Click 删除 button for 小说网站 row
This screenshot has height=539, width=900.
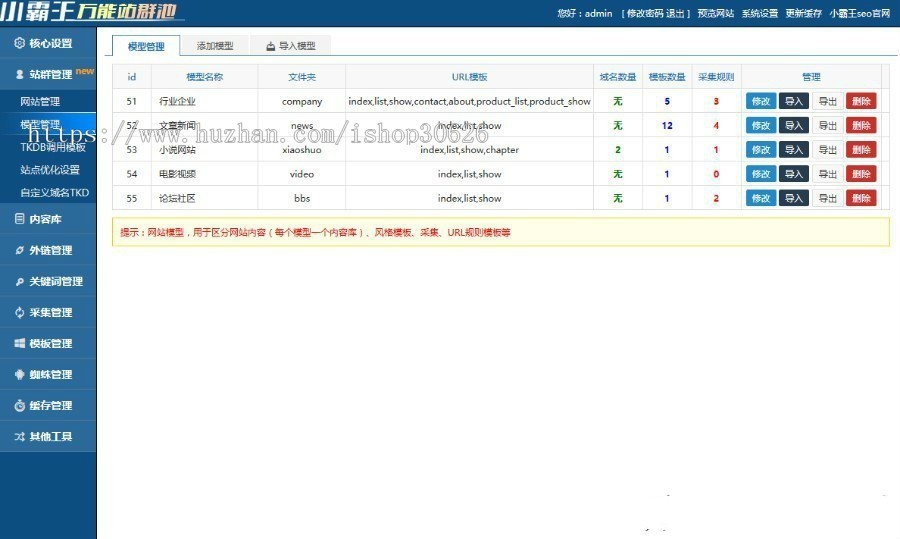point(861,150)
